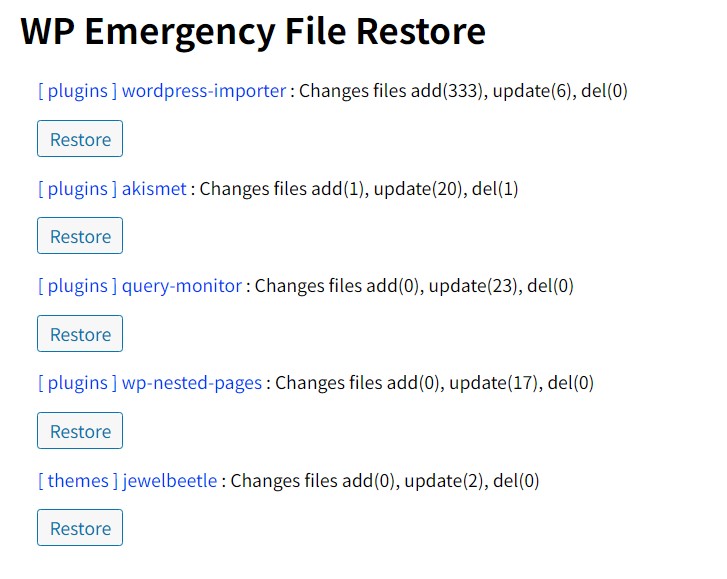Restore the jewelbeetle theme files
Screen dimensions: 727x579
[80, 528]
